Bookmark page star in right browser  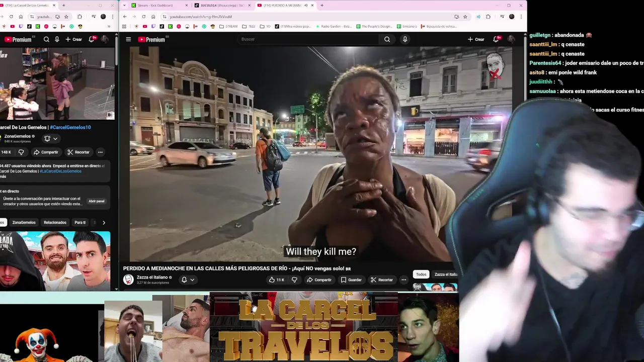465,17
